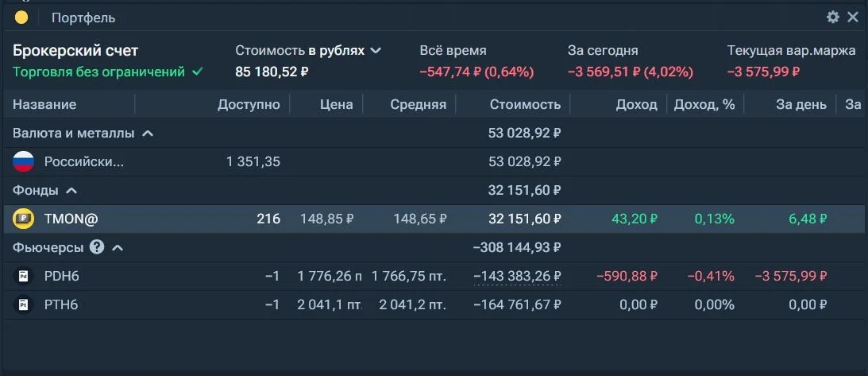Click funds total 32 151,60 ₽ in Фонды row

pyautogui.click(x=525, y=191)
